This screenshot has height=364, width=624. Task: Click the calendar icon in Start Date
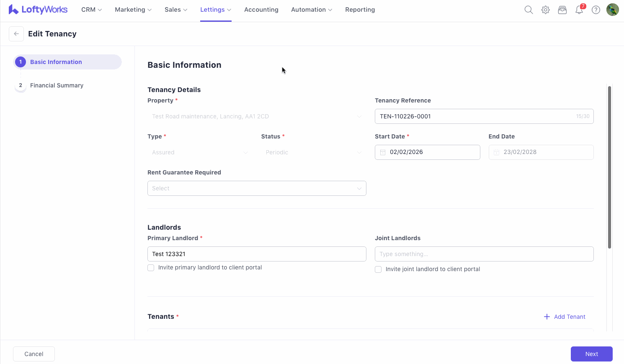(383, 152)
